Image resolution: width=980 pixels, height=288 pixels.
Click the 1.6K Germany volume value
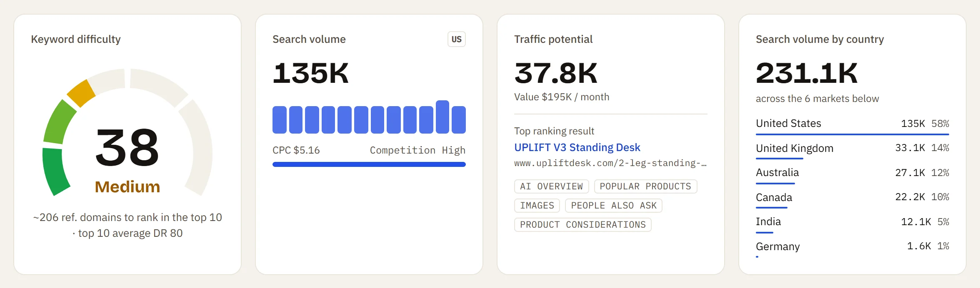[x=919, y=246]
